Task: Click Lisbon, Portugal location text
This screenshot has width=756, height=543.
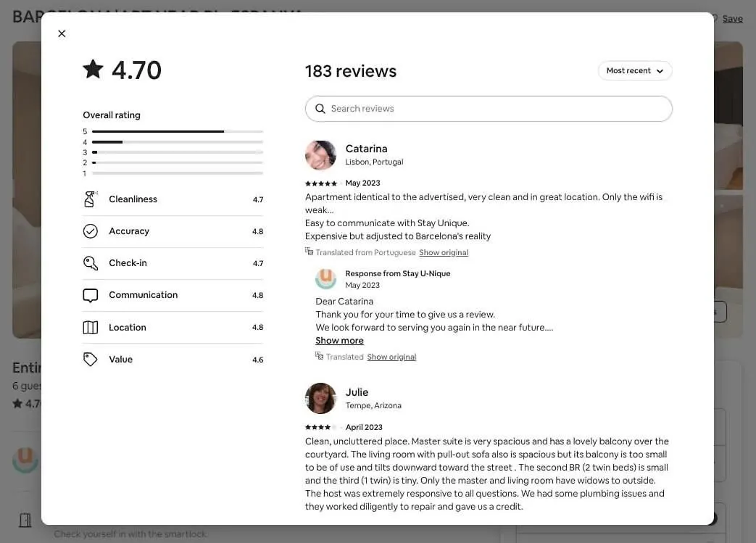Action: 374,162
